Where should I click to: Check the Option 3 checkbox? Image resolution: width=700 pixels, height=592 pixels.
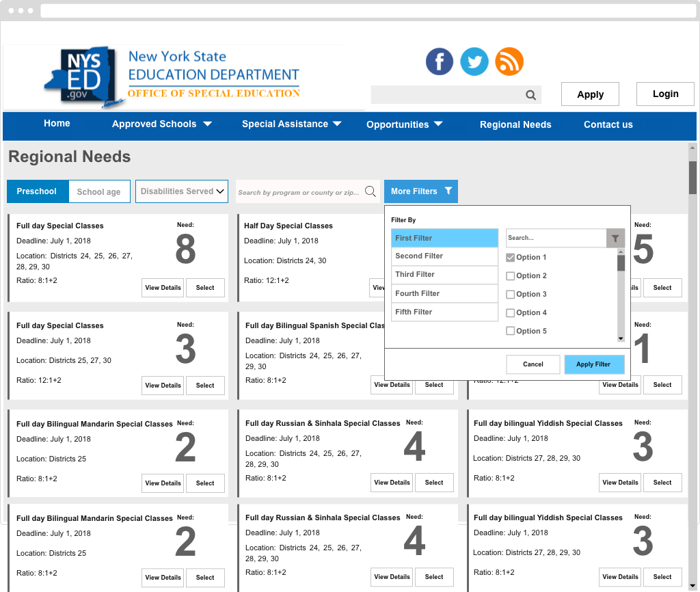click(510, 295)
